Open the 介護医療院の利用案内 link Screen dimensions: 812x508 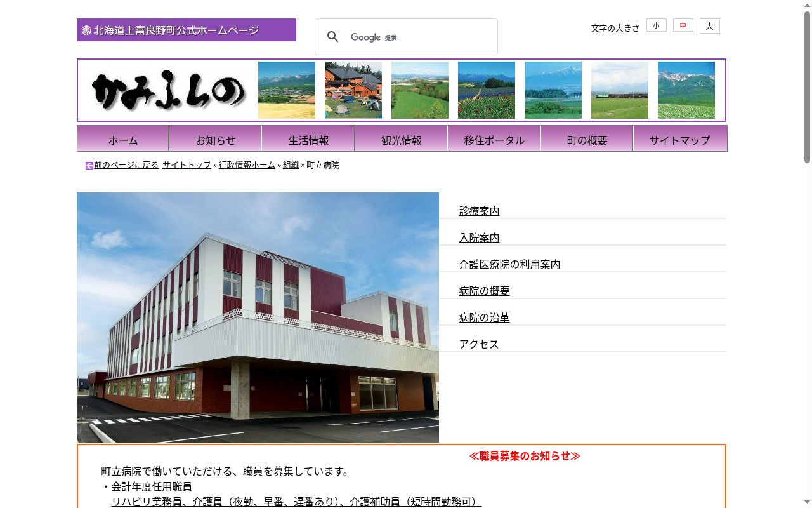coord(509,264)
